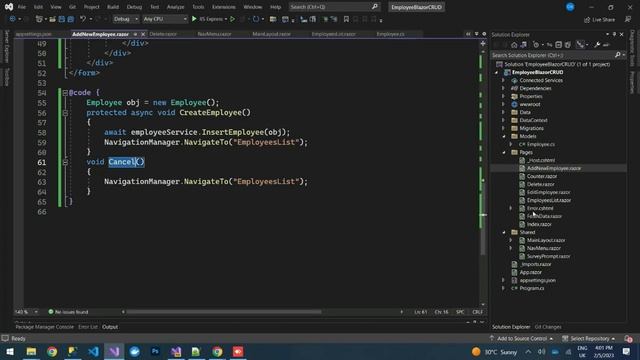
Task: Click the horizontal scrollbar of the code editor
Action: [x=224, y=312]
